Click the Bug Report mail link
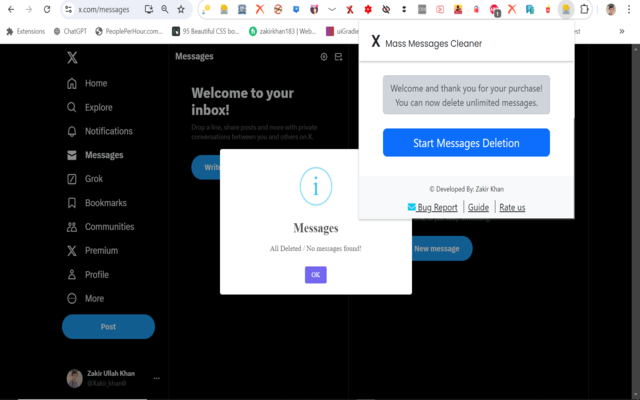This screenshot has width=640, height=400. [432, 207]
